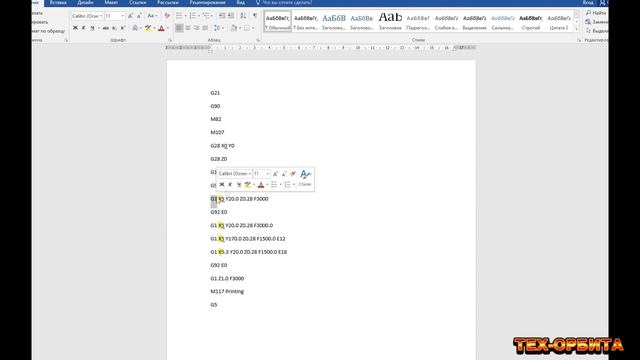Click the Найти (Find) button
Screen dimensions: 640x360
point(596,13)
